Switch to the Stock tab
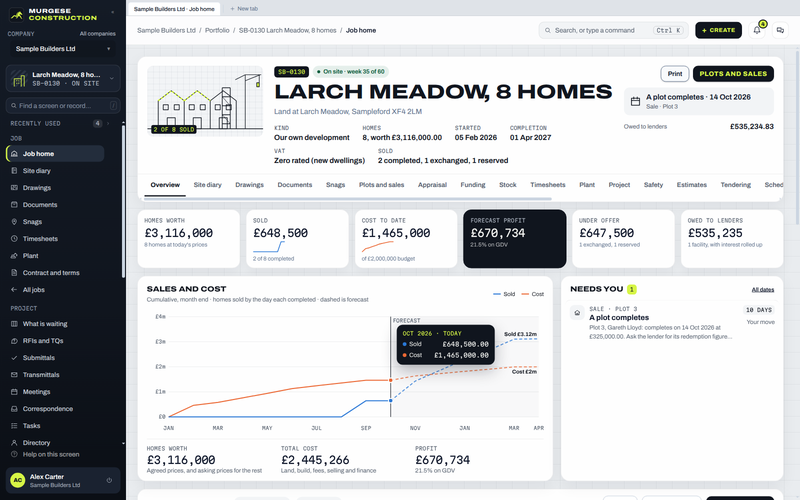 [x=508, y=185]
